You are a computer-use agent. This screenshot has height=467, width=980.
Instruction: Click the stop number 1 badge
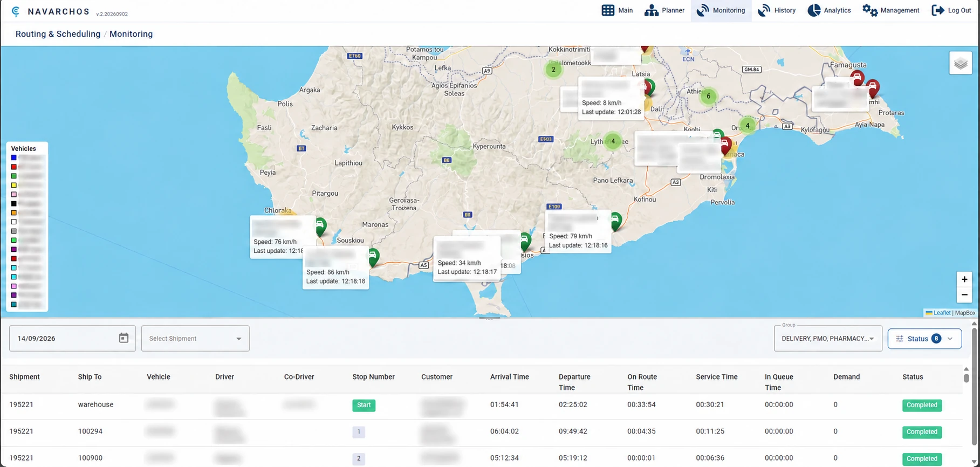click(359, 432)
